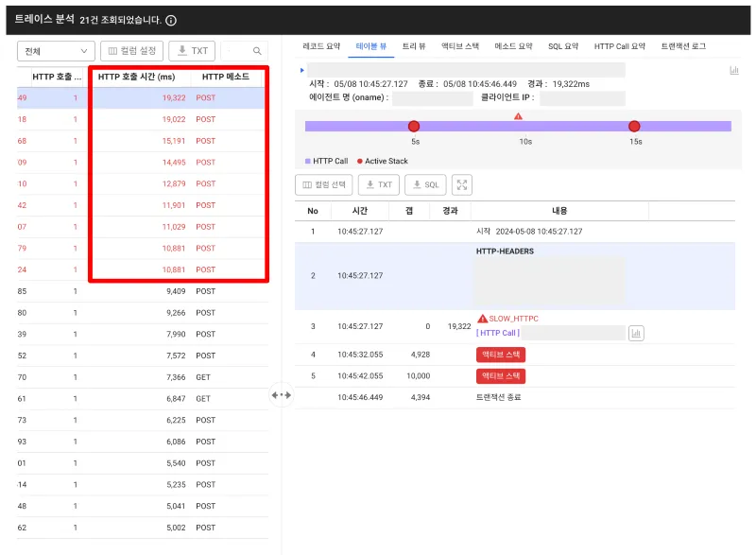Screen dimensions: 756x555
Task: Open the chart icon beside the record title
Action: coord(734,70)
